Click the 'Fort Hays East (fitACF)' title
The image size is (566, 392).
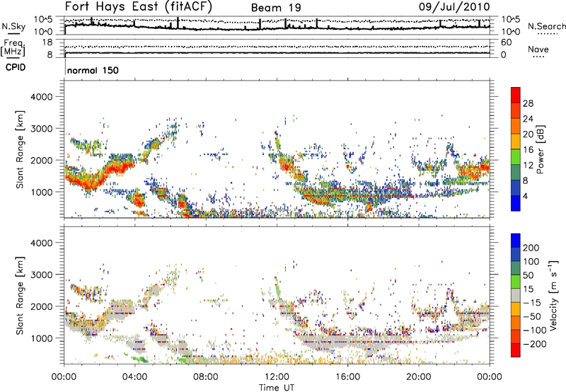138,7
